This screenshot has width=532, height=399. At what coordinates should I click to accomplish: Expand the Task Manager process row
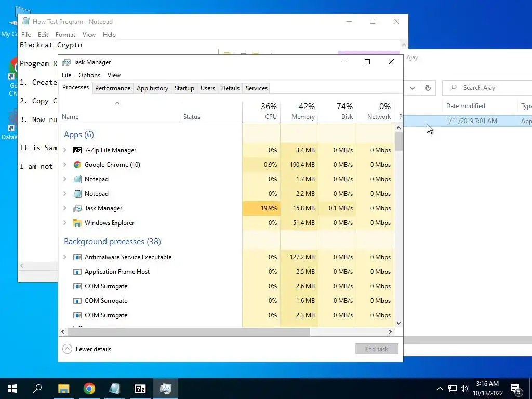tap(65, 208)
